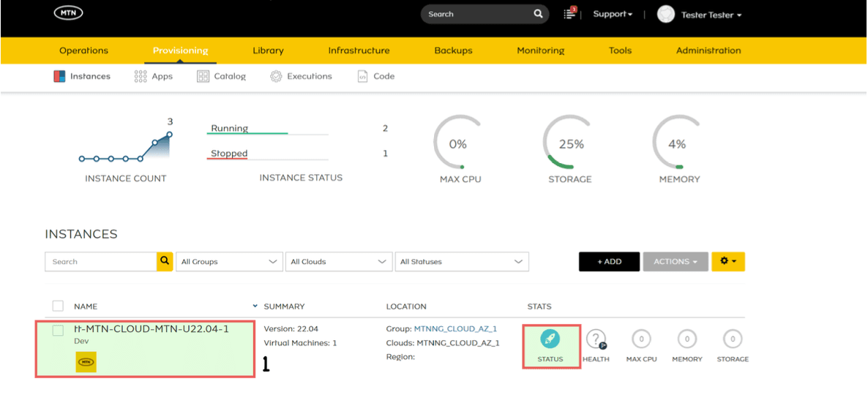Image resolution: width=868 pixels, height=403 pixels.
Task: Click the Clouds: MTNNG_CLOUD_AZ_1 text
Action: coord(443,343)
